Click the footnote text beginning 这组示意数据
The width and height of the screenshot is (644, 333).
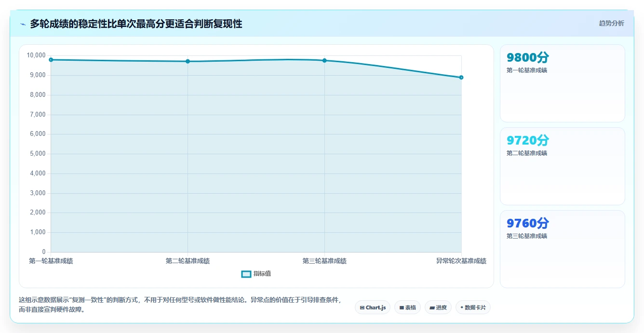[x=180, y=305]
